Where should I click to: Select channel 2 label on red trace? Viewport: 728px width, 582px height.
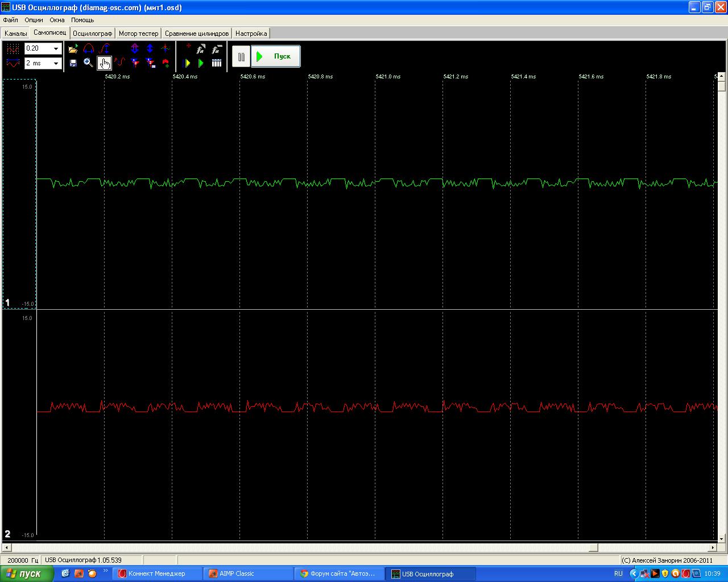pyautogui.click(x=7, y=534)
